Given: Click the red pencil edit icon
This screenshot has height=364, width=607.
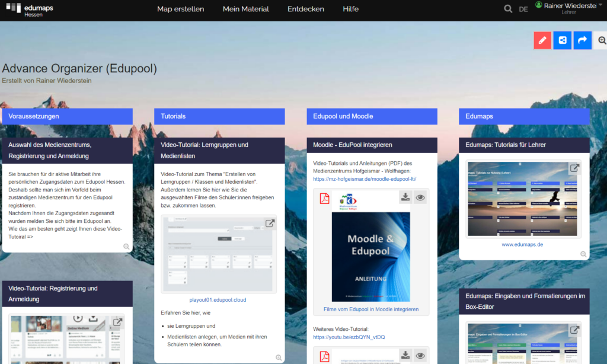Looking at the screenshot, I should (x=542, y=40).
